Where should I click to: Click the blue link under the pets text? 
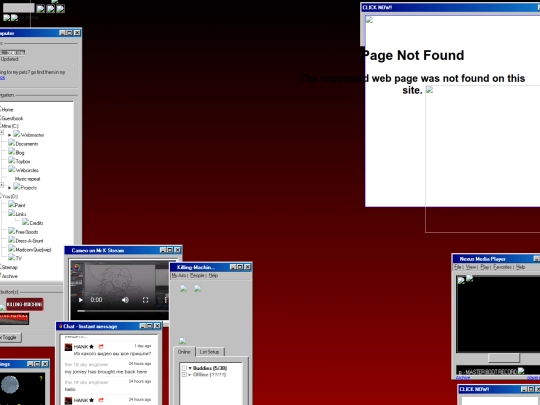click(x=2, y=77)
